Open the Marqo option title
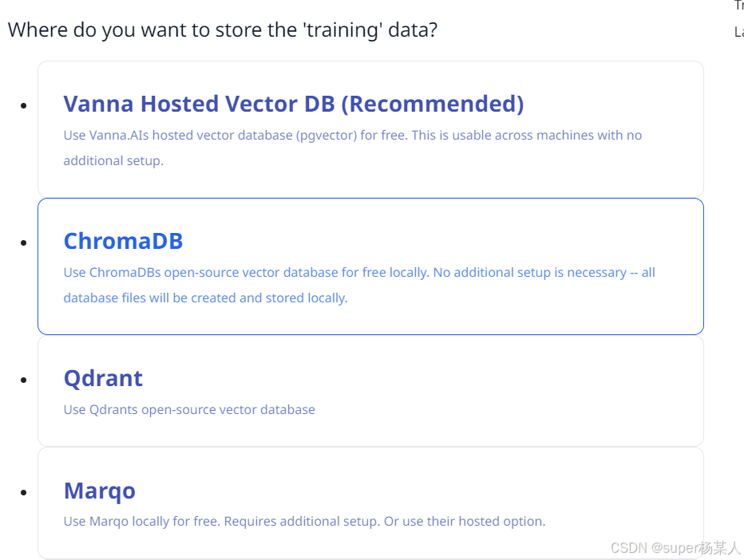Screen dimensions: 744x560 99,491
